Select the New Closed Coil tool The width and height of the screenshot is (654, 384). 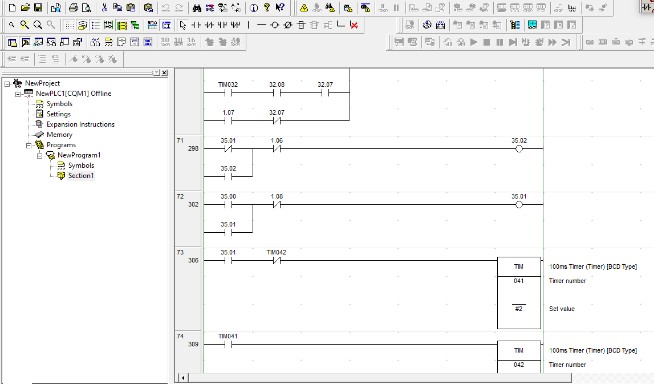click(x=287, y=25)
